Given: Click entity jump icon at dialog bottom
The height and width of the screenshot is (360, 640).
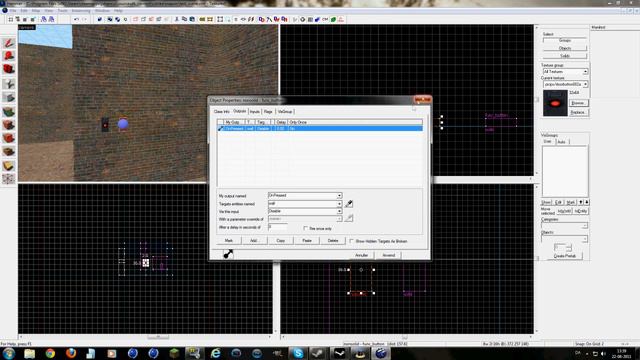Looking at the screenshot, I should point(228,254).
